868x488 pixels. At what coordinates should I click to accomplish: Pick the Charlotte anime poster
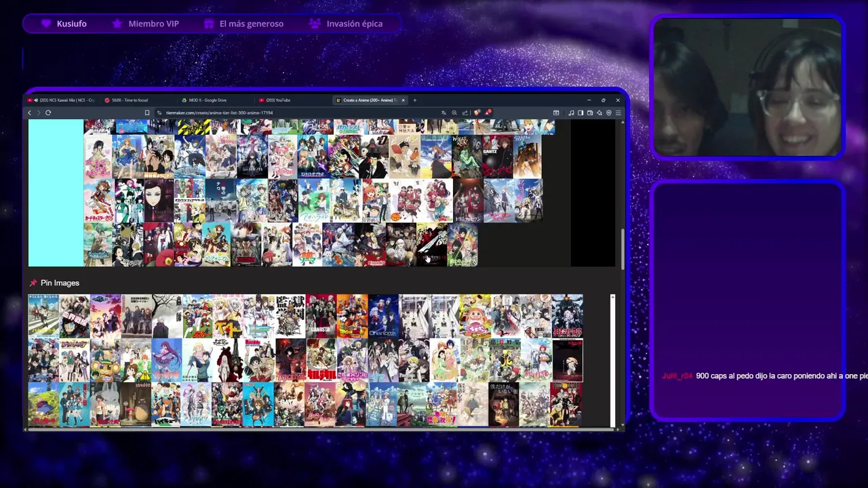[383, 316]
